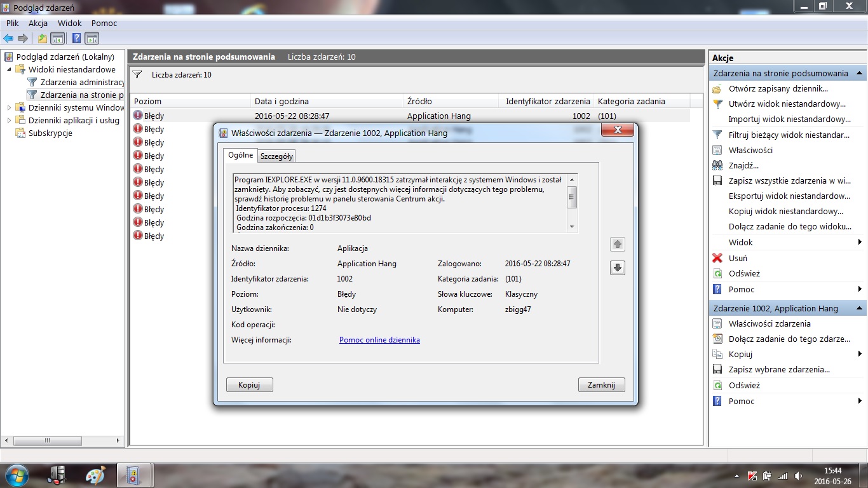The height and width of the screenshot is (488, 868).
Task: Click the Kopiuj button in the properties dialog
Action: click(x=249, y=385)
